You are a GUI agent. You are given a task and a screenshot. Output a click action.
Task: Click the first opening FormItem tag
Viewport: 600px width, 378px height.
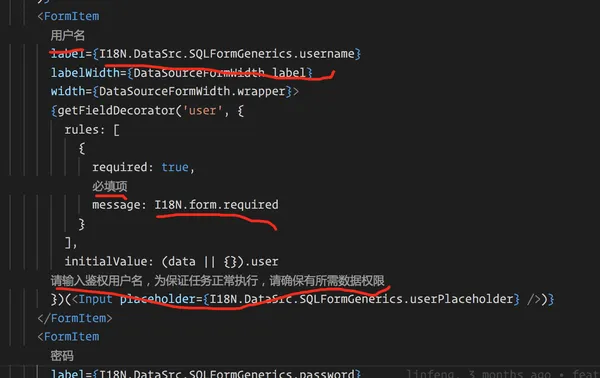click(68, 16)
